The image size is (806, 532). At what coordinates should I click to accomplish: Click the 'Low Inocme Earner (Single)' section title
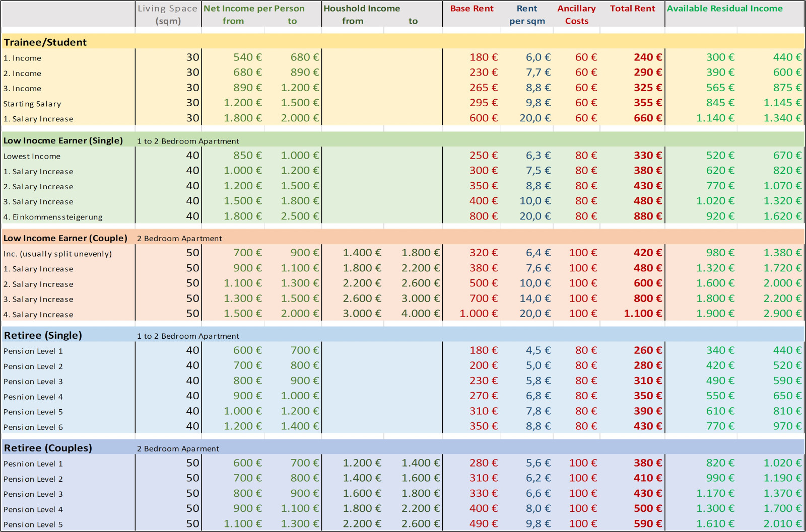pos(63,140)
